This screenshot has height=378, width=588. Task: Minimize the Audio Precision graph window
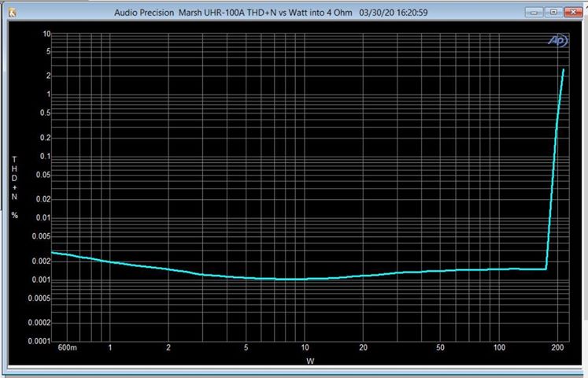click(534, 12)
